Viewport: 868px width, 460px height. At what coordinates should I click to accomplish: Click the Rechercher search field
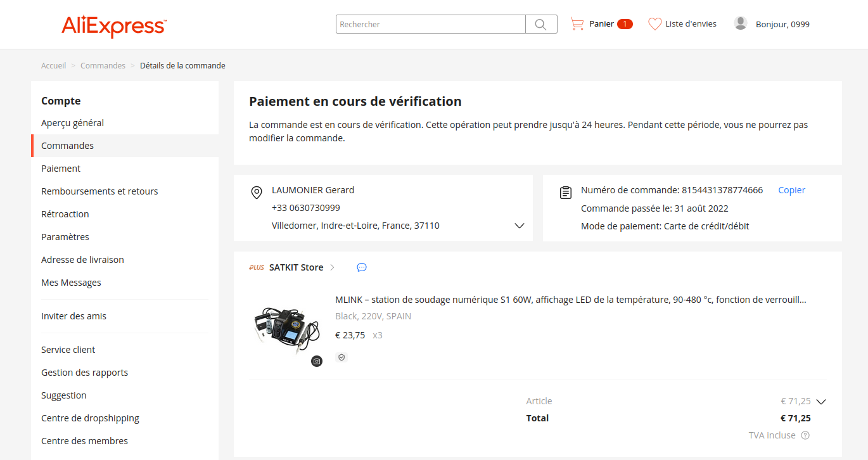coord(431,24)
